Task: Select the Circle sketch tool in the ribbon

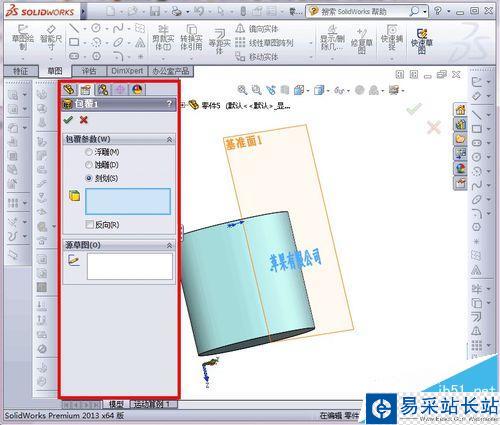Action: point(96,28)
